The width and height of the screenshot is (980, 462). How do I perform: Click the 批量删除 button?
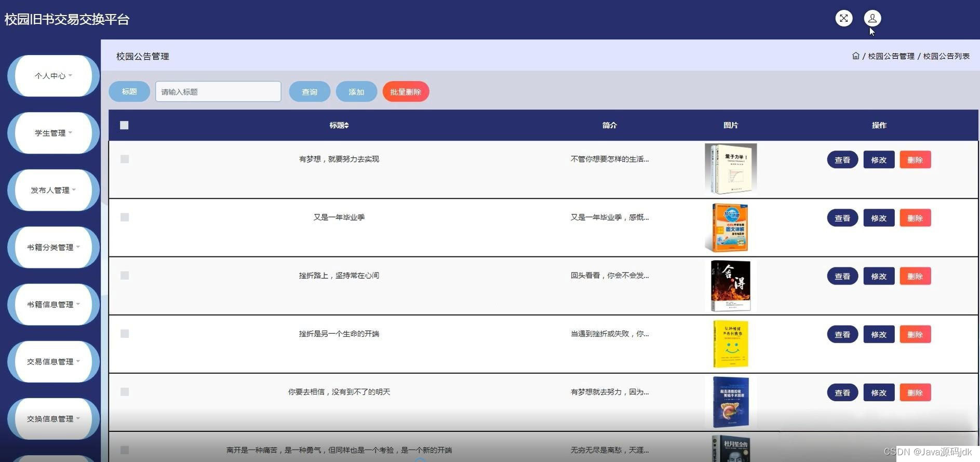406,91
